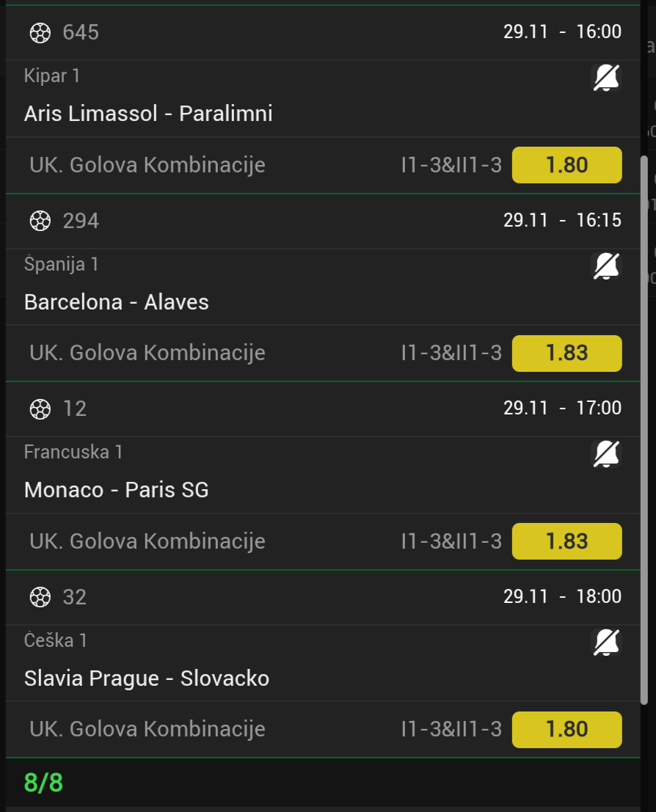Open the Aris Limassol - Paralimni match
The width and height of the screenshot is (656, 812).
coord(148,114)
